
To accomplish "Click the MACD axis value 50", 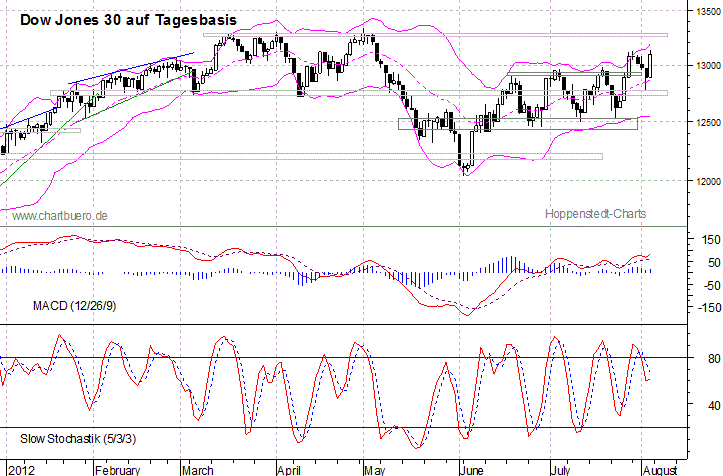I will pyautogui.click(x=714, y=262).
